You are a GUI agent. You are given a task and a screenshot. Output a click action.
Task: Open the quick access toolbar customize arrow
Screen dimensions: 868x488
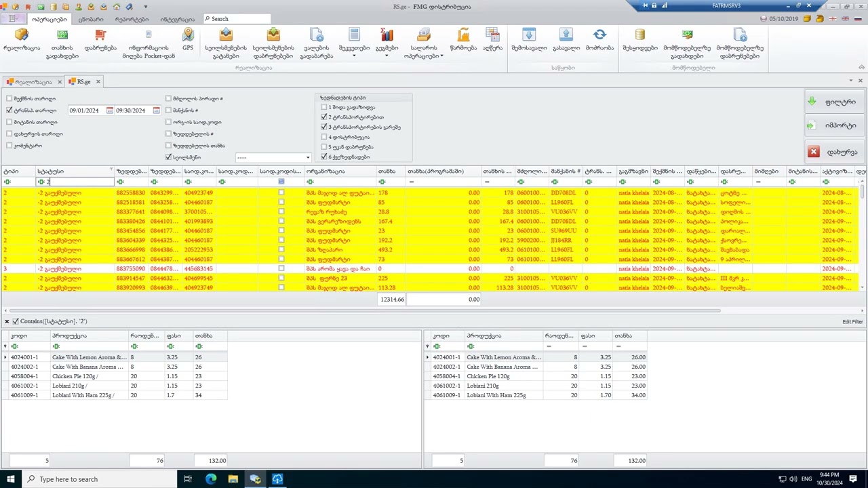(145, 7)
